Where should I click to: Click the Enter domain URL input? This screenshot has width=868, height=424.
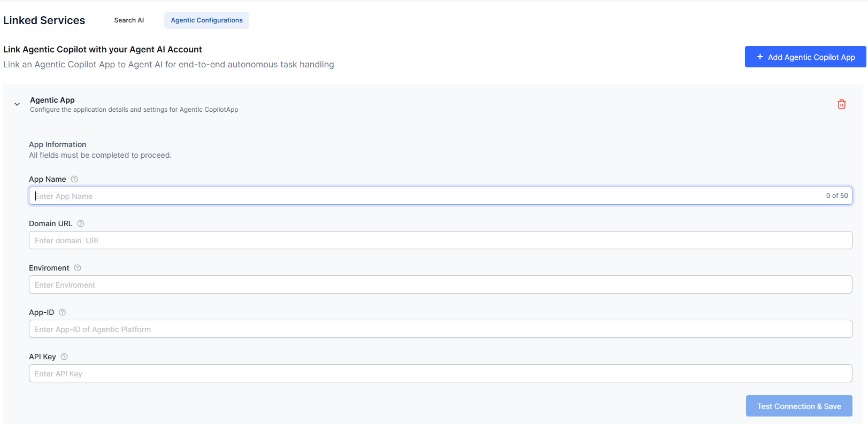click(440, 240)
